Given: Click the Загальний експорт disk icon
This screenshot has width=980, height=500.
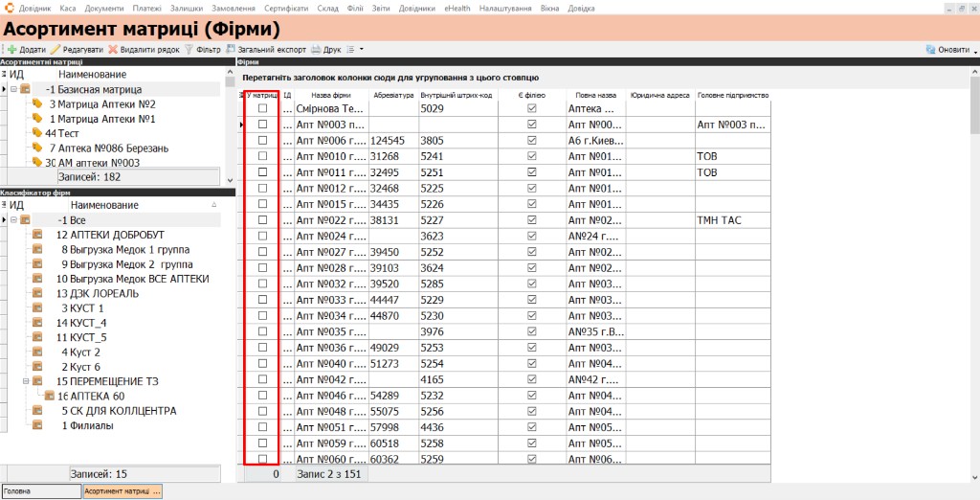Looking at the screenshot, I should point(231,50).
